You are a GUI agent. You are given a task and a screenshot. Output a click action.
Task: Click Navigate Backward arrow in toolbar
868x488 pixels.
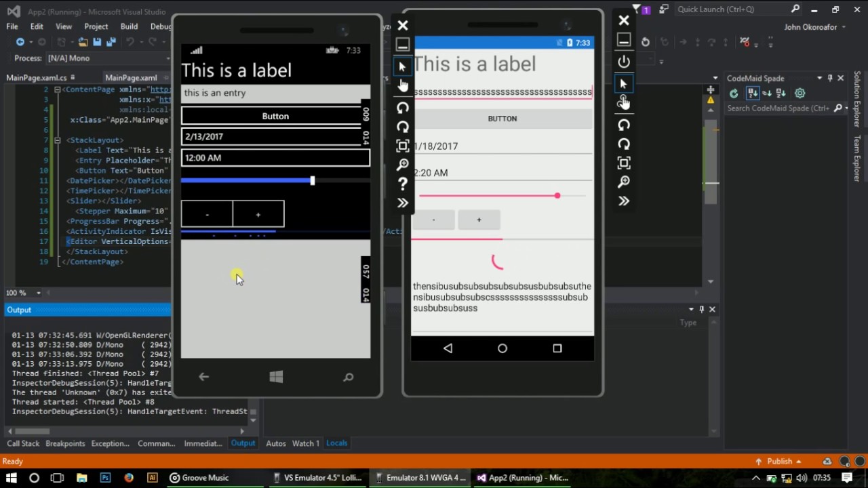(20, 42)
